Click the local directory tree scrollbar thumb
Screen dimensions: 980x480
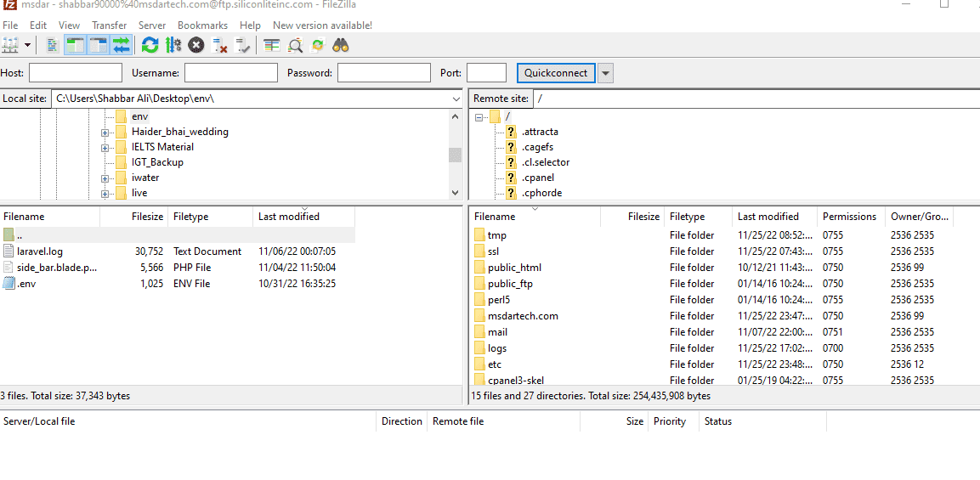(456, 155)
